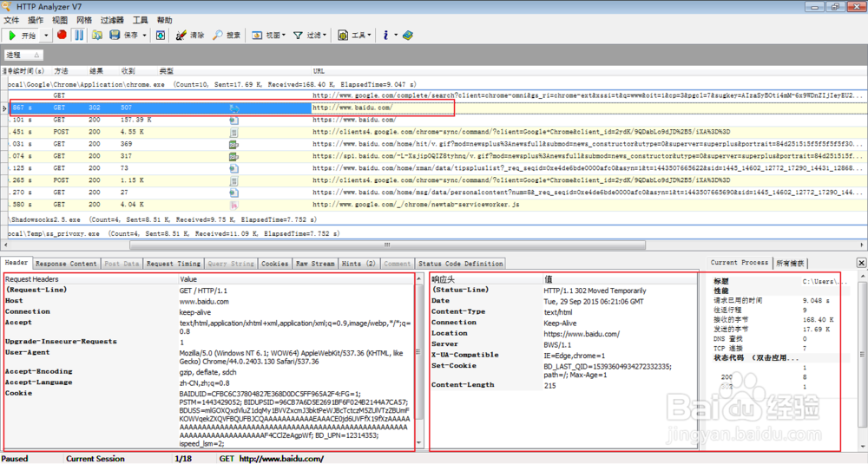Open the 保存 dropdown arrow

click(x=144, y=36)
